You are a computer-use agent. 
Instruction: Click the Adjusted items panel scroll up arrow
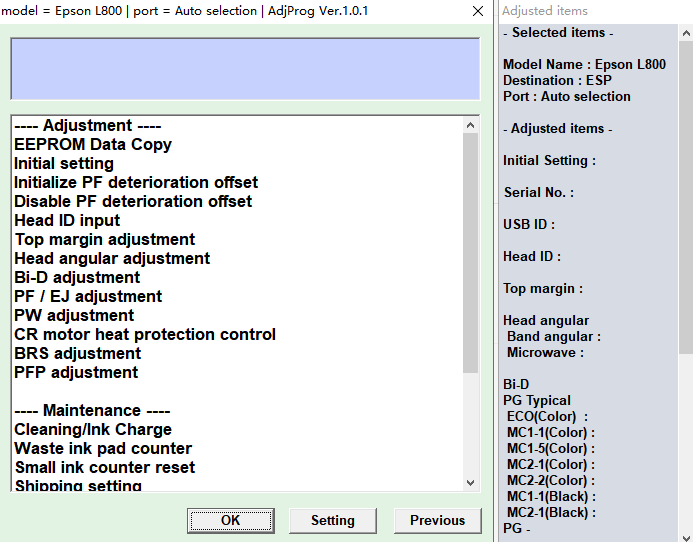[x=685, y=33]
